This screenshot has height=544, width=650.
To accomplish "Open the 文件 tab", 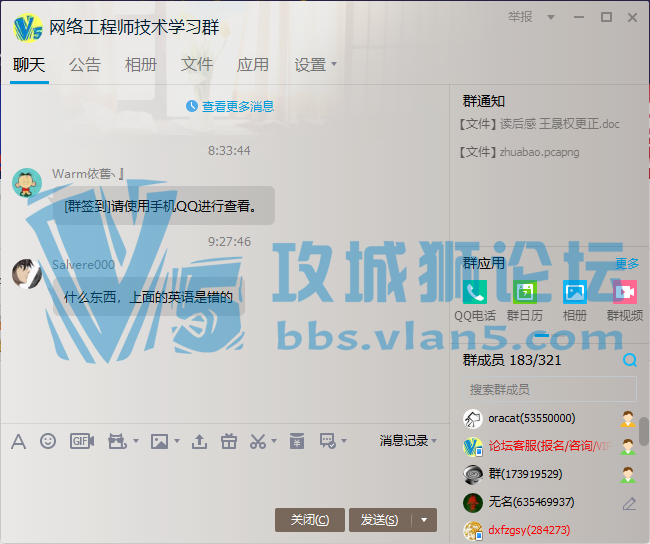I will point(197,65).
